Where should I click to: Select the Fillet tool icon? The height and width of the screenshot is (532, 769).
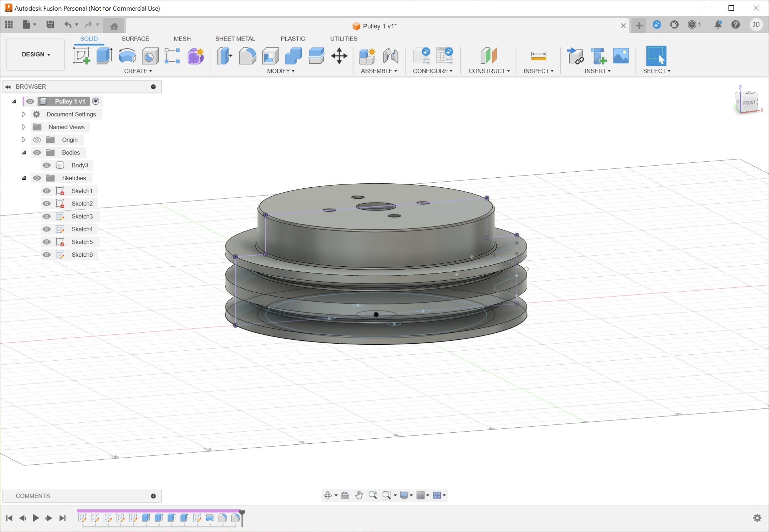coord(247,56)
